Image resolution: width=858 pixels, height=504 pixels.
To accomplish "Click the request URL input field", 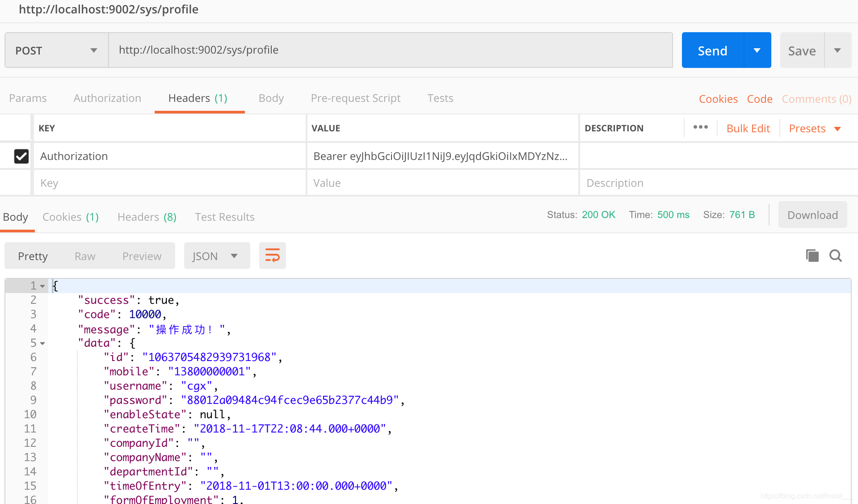I will [390, 50].
